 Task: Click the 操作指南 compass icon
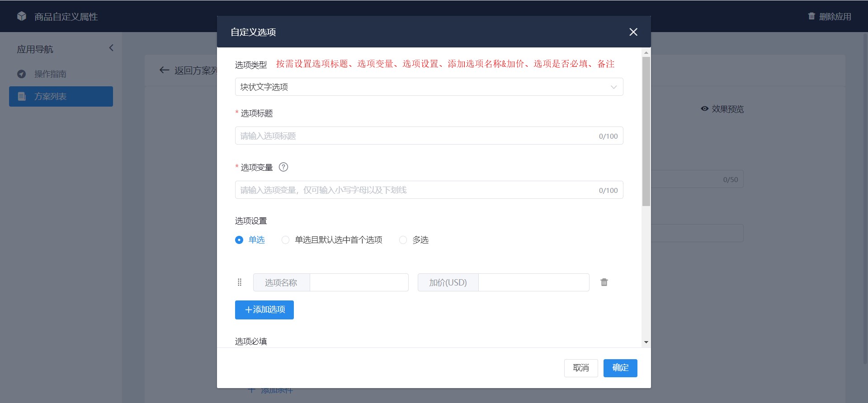click(22, 74)
